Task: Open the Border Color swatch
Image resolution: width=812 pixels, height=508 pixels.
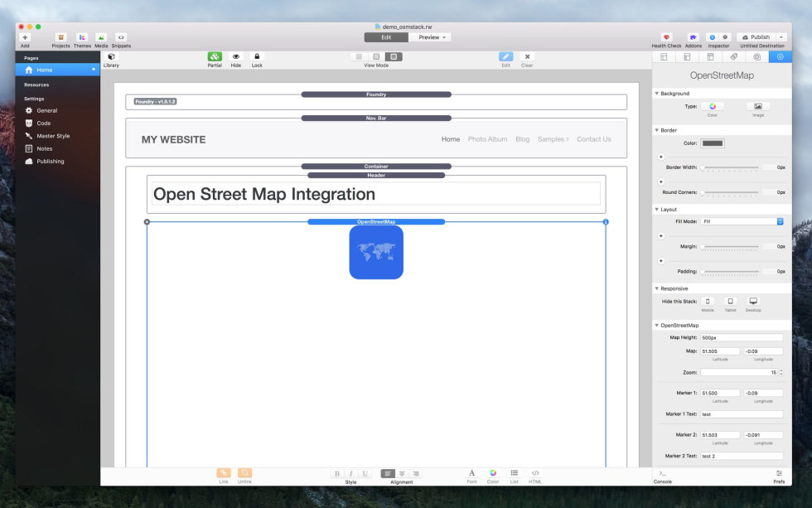Action: [713, 143]
